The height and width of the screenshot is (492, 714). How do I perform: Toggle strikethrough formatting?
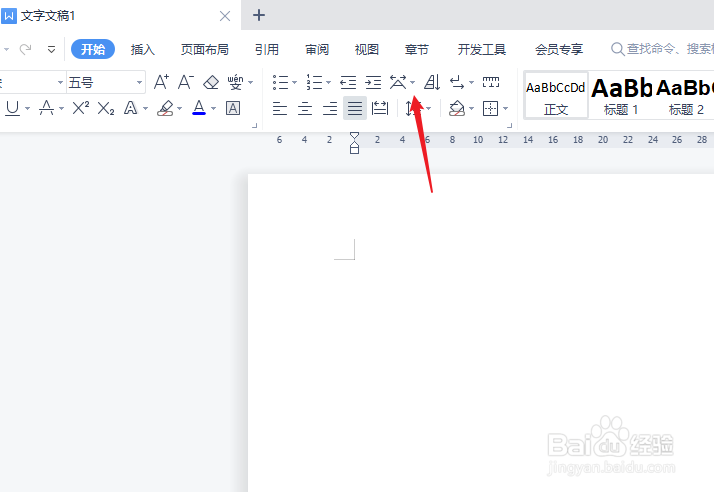click(x=46, y=108)
